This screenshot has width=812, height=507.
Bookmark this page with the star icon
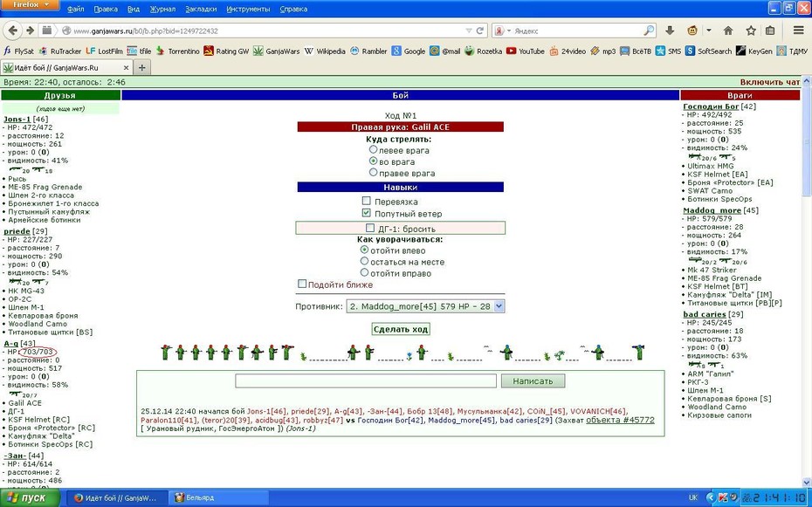point(751,31)
